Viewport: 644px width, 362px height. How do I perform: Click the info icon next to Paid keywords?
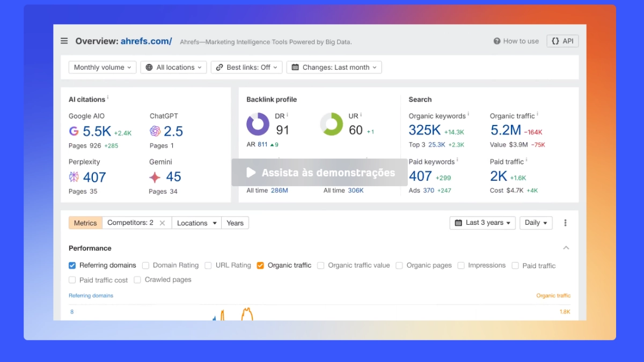tap(458, 160)
